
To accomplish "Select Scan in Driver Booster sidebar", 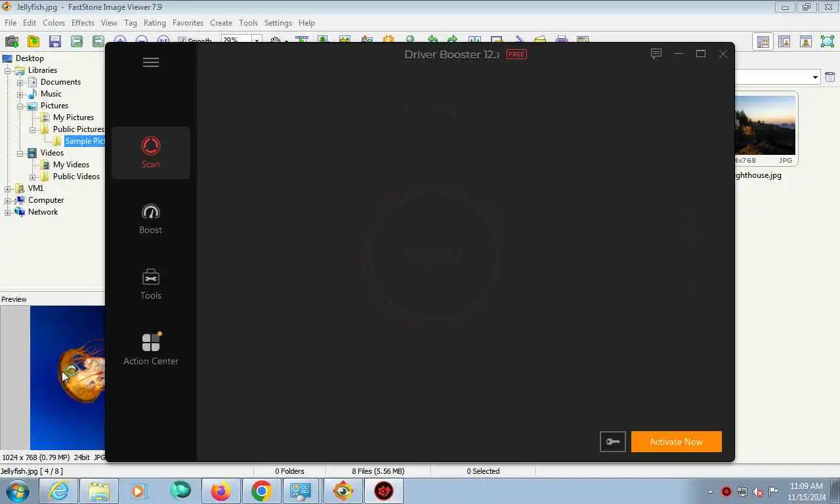I will point(151,153).
